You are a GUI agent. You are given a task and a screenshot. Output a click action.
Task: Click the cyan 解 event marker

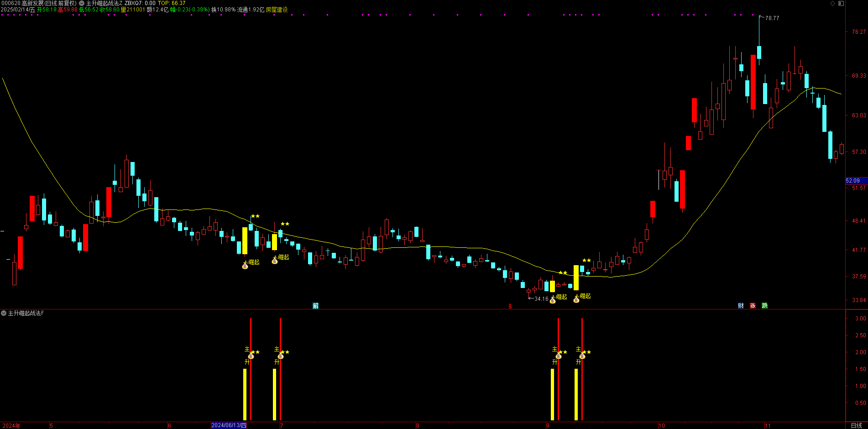[315, 306]
